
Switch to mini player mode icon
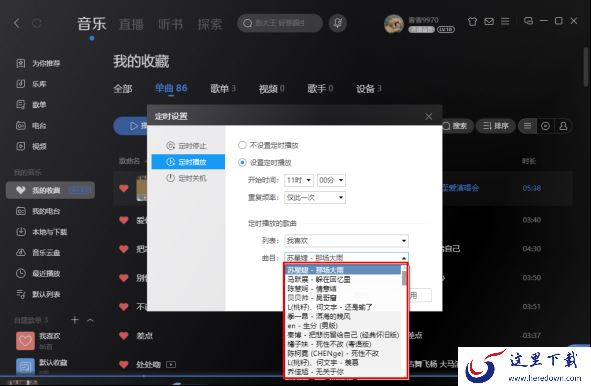(528, 21)
